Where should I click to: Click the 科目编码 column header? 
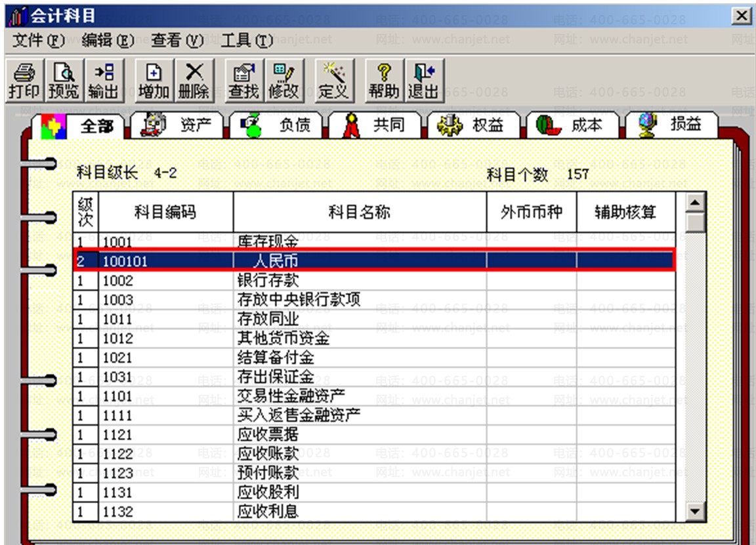point(165,212)
